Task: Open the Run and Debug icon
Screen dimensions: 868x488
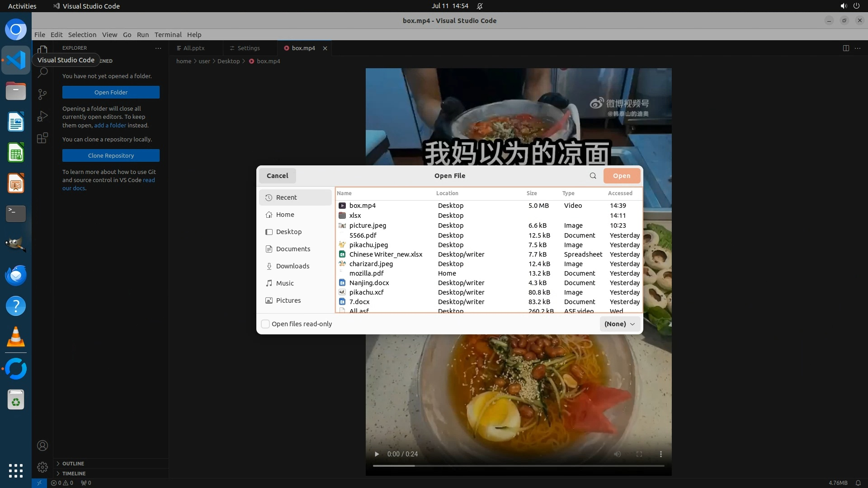Action: coord(42,116)
